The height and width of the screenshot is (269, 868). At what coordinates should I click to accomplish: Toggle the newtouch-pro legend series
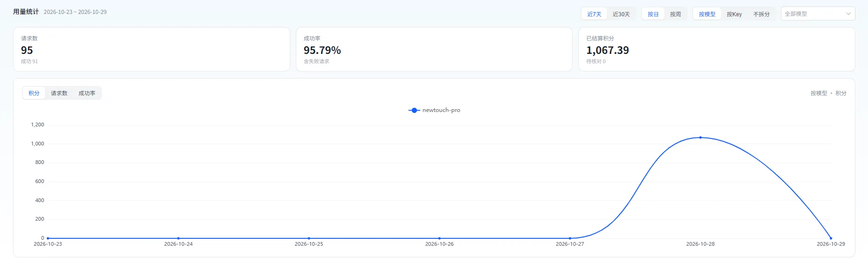tap(434, 111)
